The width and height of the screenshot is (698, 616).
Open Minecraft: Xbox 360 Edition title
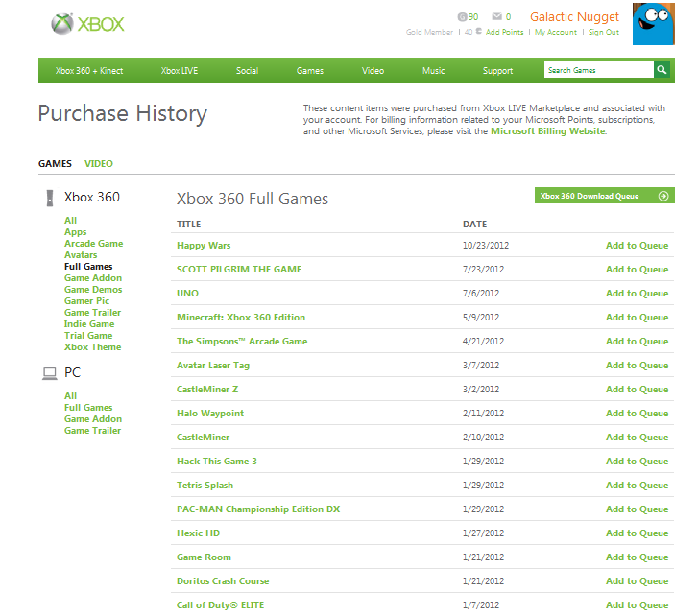click(x=241, y=318)
